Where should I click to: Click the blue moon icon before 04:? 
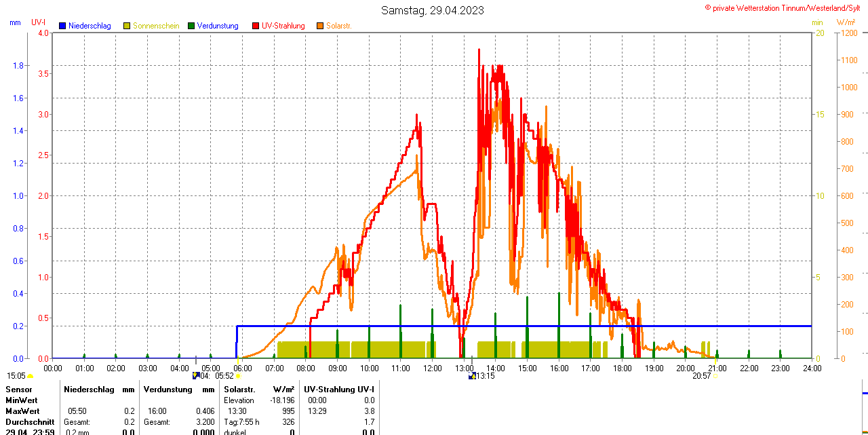[x=196, y=376]
